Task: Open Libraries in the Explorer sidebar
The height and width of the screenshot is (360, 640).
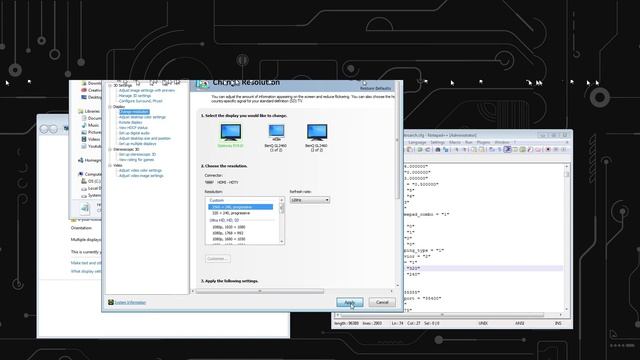Action: [x=89, y=111]
